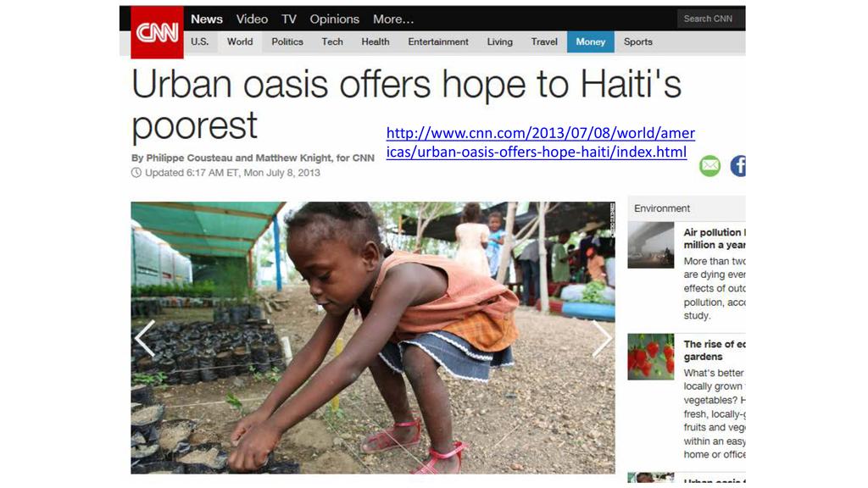
Task: Select the Money section tab
Action: [591, 42]
